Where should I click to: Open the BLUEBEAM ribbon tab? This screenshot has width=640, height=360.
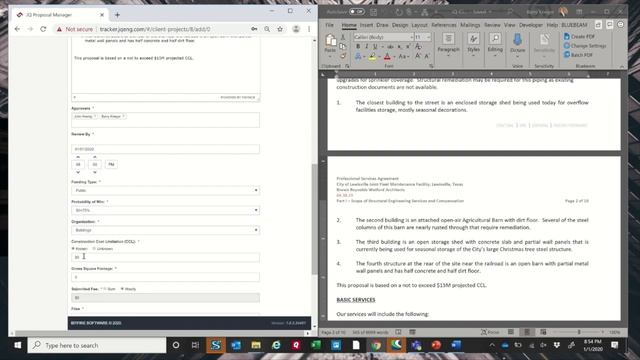(x=574, y=25)
